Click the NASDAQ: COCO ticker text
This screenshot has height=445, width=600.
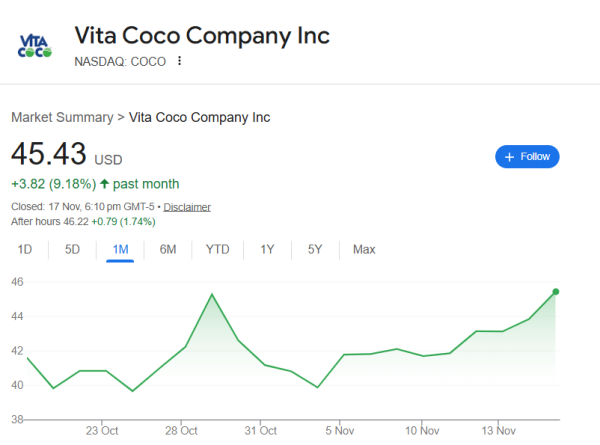tap(120, 61)
